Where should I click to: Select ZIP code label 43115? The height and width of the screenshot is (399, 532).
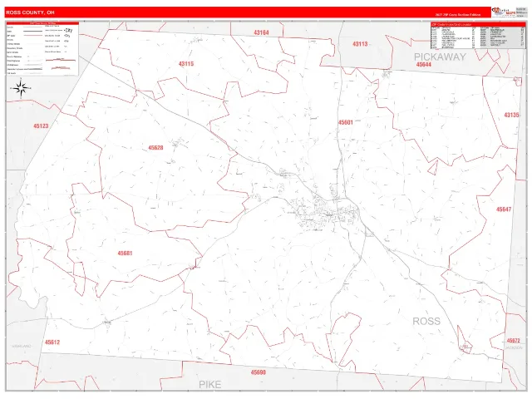[186, 63]
